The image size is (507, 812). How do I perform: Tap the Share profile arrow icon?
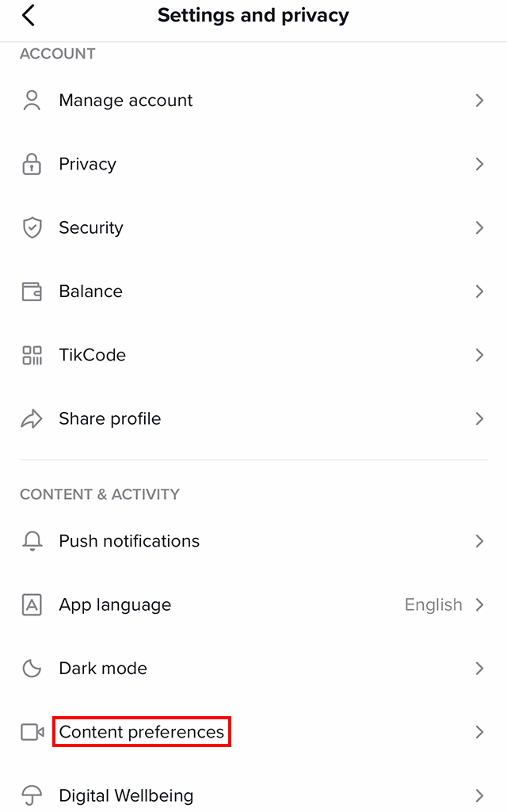click(32, 419)
